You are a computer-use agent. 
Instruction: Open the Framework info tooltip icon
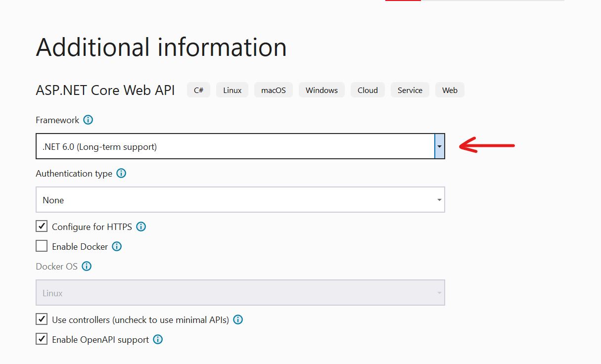coord(88,120)
